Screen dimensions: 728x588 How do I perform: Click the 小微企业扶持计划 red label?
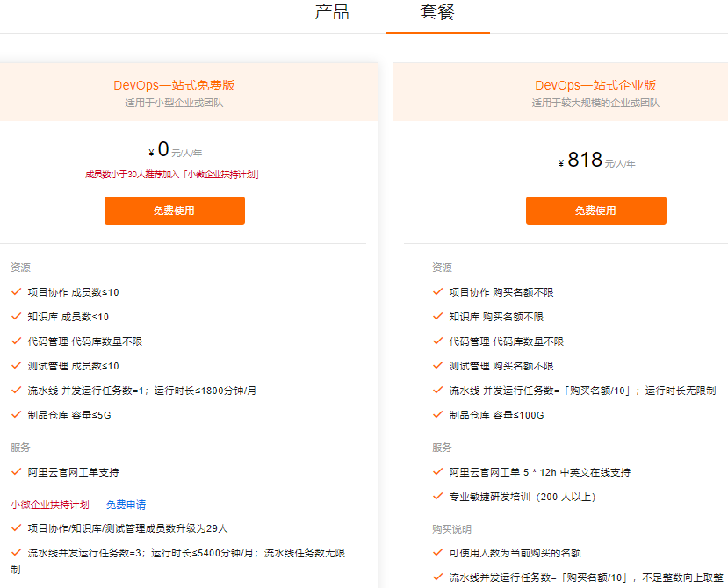50,505
